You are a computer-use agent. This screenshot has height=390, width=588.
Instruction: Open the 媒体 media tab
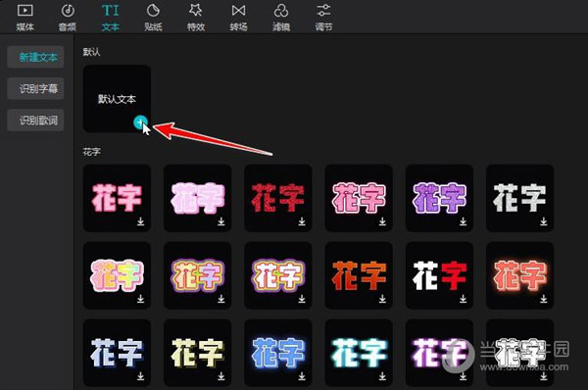point(25,18)
